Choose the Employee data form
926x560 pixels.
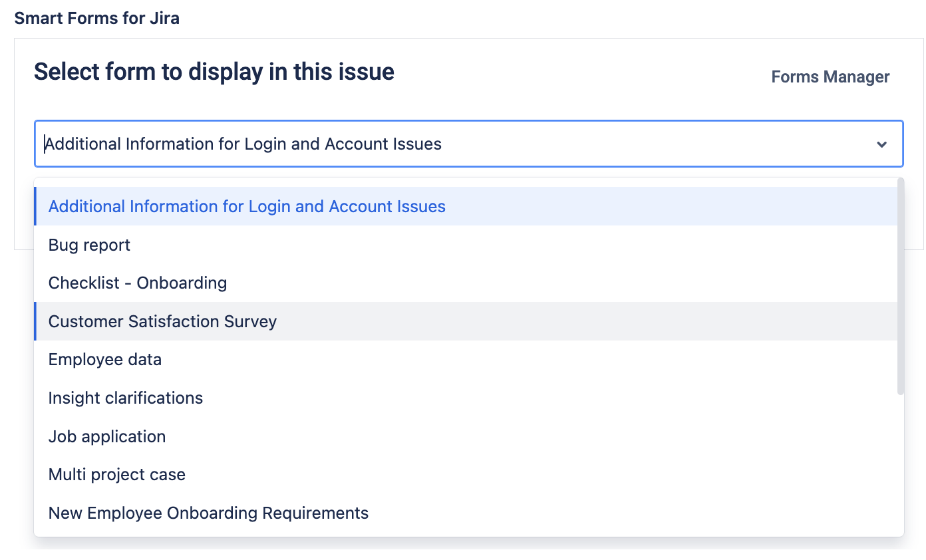tap(105, 360)
